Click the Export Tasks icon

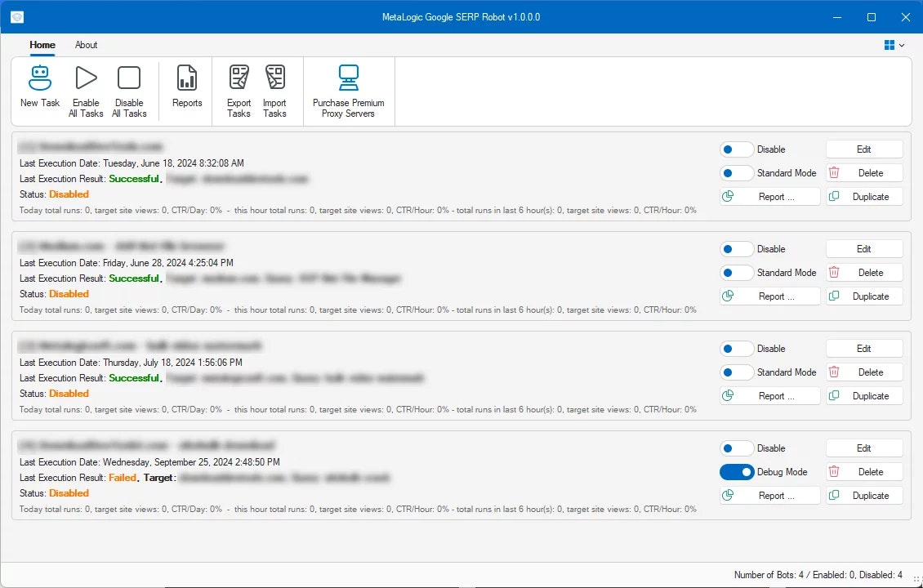[x=239, y=78]
